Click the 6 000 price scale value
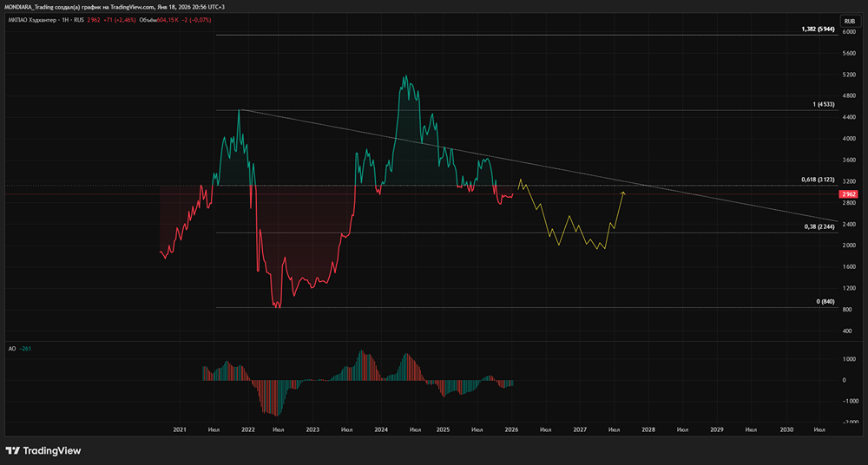The image size is (868, 465). coord(849,54)
